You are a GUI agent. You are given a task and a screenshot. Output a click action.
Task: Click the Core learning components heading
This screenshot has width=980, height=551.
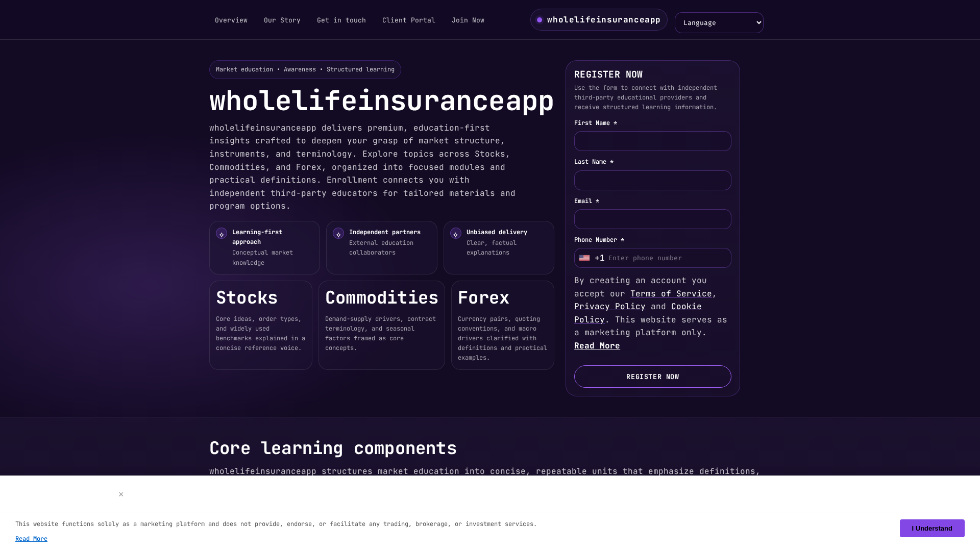tap(333, 448)
